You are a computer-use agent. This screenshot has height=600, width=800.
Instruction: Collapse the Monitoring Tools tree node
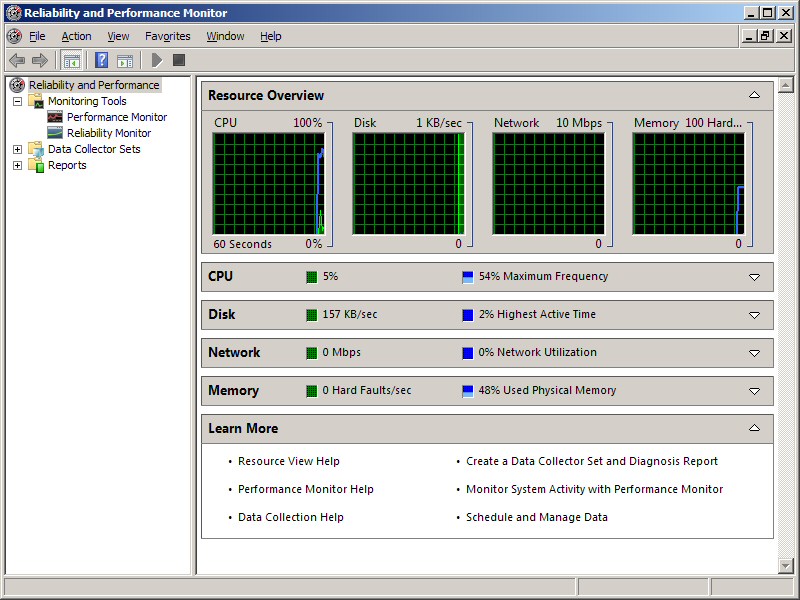point(17,101)
